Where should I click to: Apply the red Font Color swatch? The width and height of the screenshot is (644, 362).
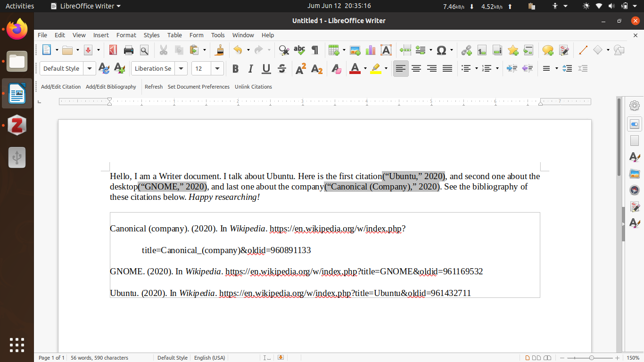click(355, 69)
